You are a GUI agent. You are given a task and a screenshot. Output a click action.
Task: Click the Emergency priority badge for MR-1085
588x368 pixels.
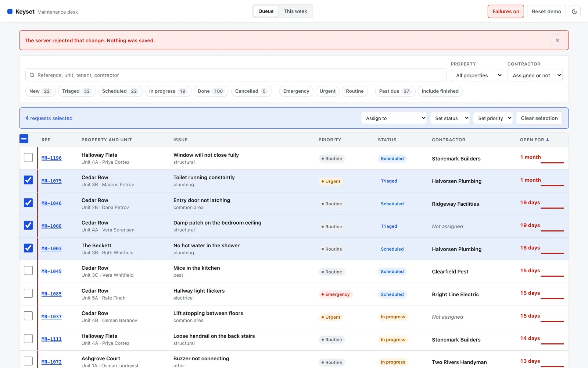click(336, 294)
